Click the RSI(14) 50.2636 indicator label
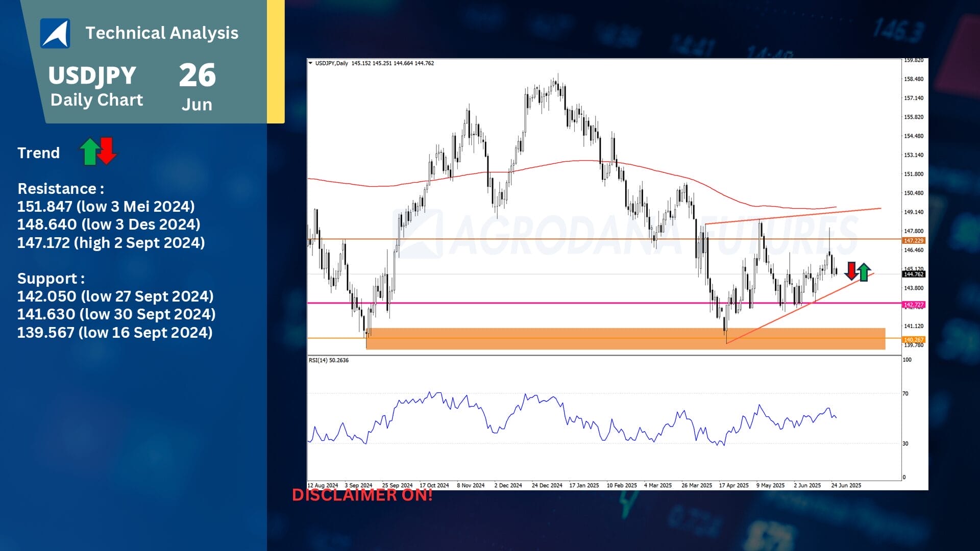Image resolution: width=980 pixels, height=551 pixels. point(328,360)
